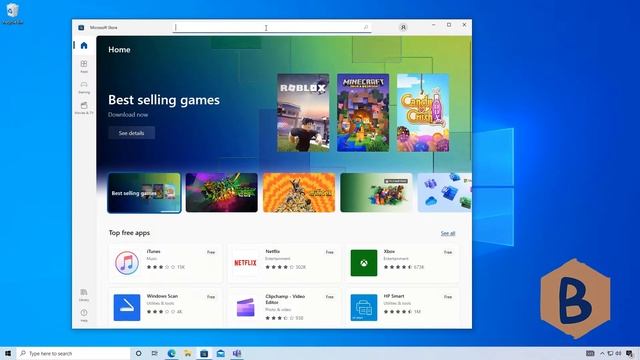This screenshot has width=640, height=360.
Task: Open the Clipchamp Video Editor icon
Action: pyautogui.click(x=245, y=307)
